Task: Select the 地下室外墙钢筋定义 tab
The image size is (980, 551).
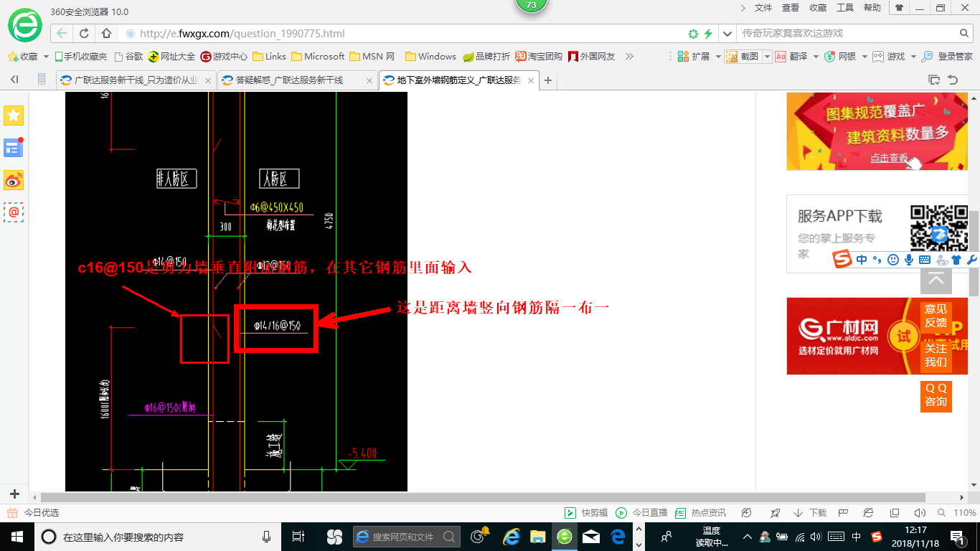Action: tap(459, 80)
